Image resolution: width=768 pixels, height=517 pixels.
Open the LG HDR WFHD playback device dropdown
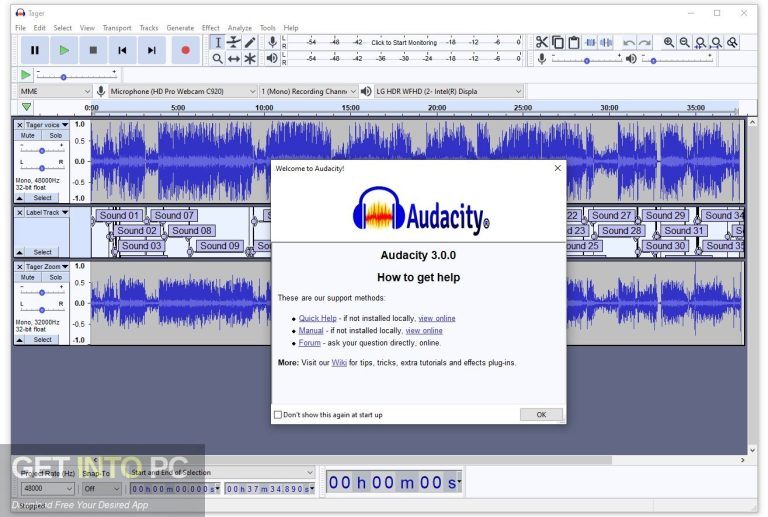pos(449,91)
